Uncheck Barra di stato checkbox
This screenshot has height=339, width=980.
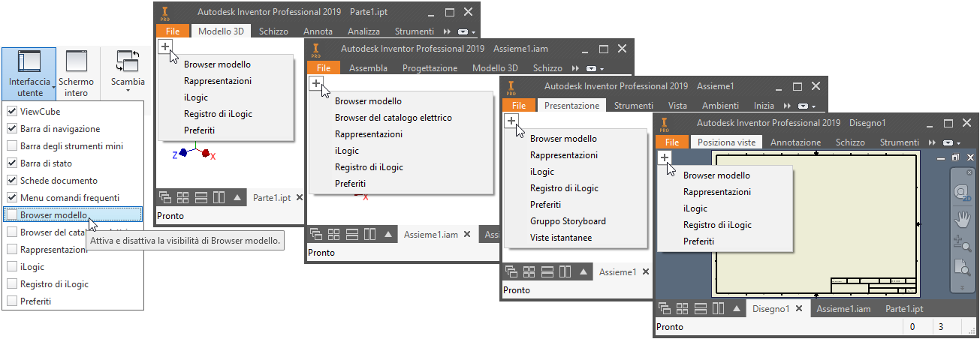(11, 163)
